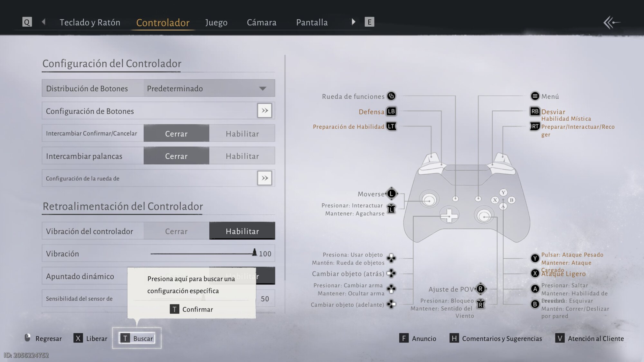
Task: Click the back arrow icon top right
Action: point(611,23)
